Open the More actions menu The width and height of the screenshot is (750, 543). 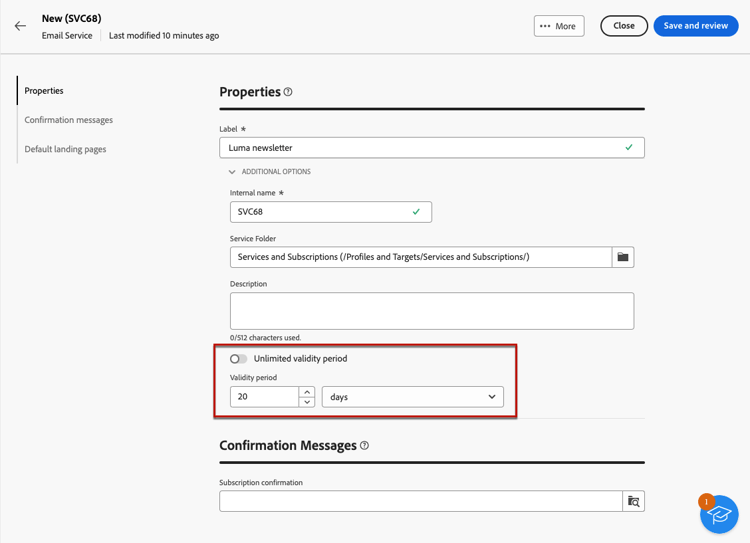559,26
